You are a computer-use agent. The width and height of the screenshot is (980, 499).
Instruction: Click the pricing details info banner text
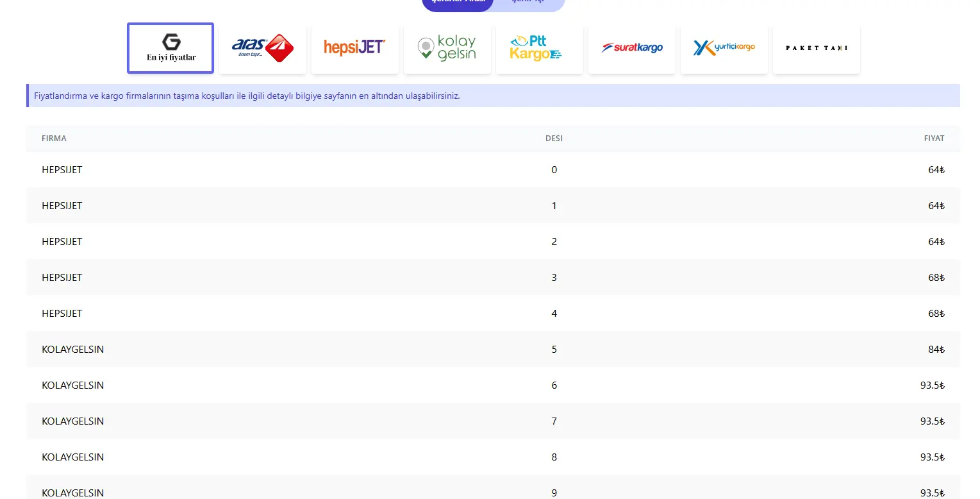pyautogui.click(x=247, y=96)
